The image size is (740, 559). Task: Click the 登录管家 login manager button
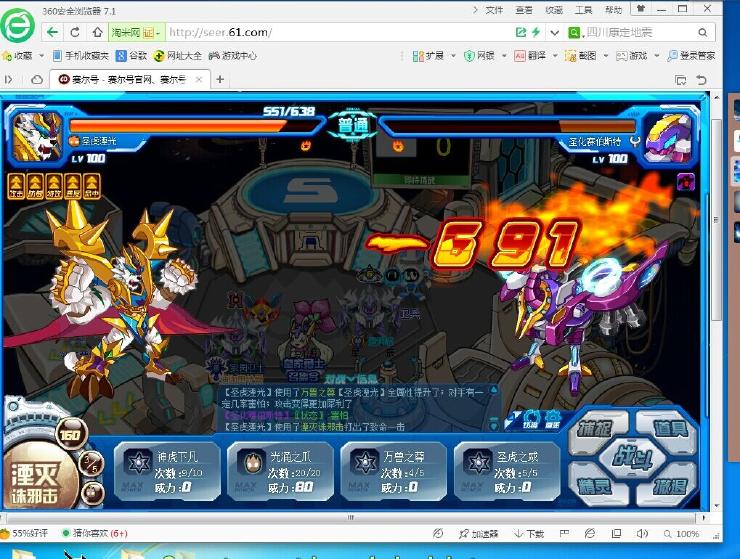[691, 56]
